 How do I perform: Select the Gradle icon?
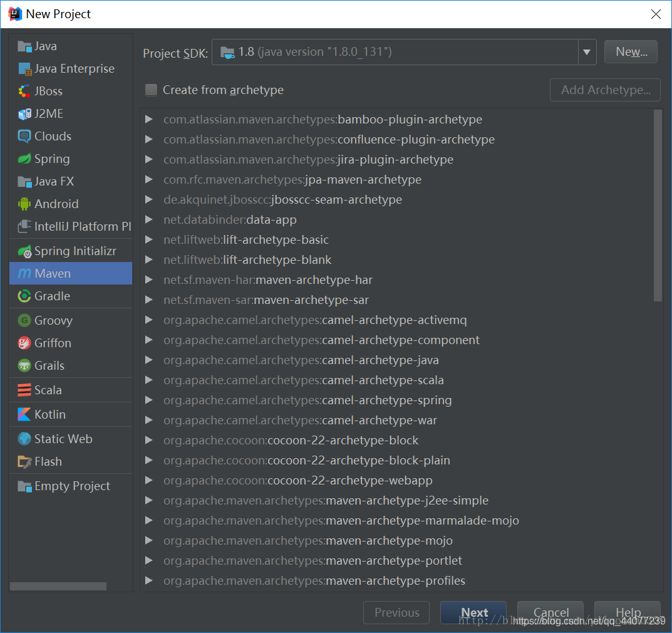(x=24, y=296)
